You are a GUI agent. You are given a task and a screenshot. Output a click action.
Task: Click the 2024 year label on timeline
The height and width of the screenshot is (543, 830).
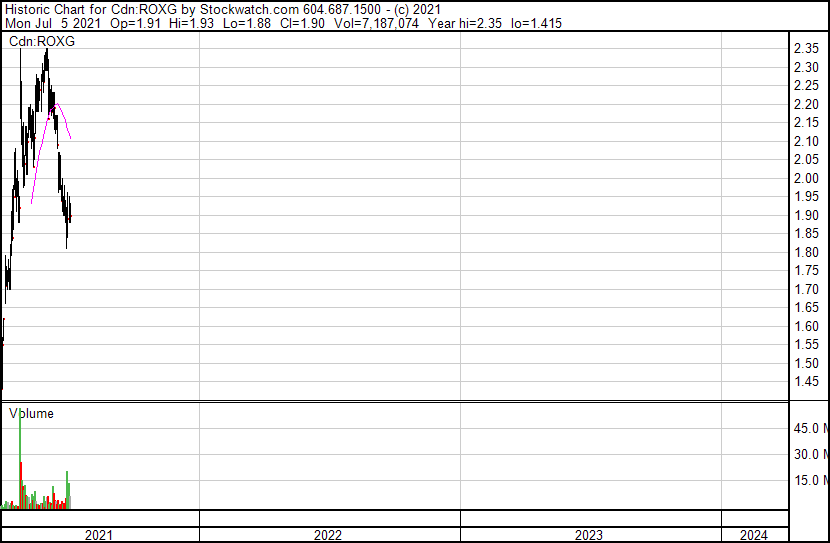tap(754, 535)
